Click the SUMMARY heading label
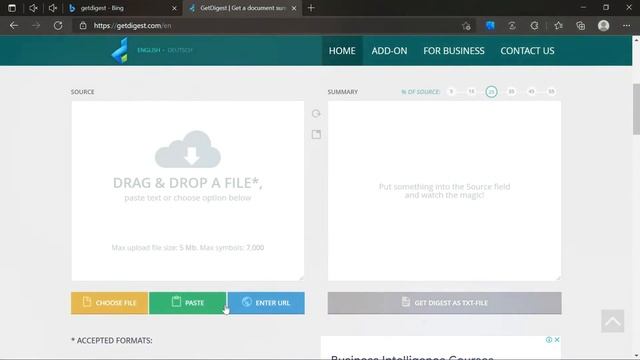This screenshot has height=360, width=640. pos(342,92)
